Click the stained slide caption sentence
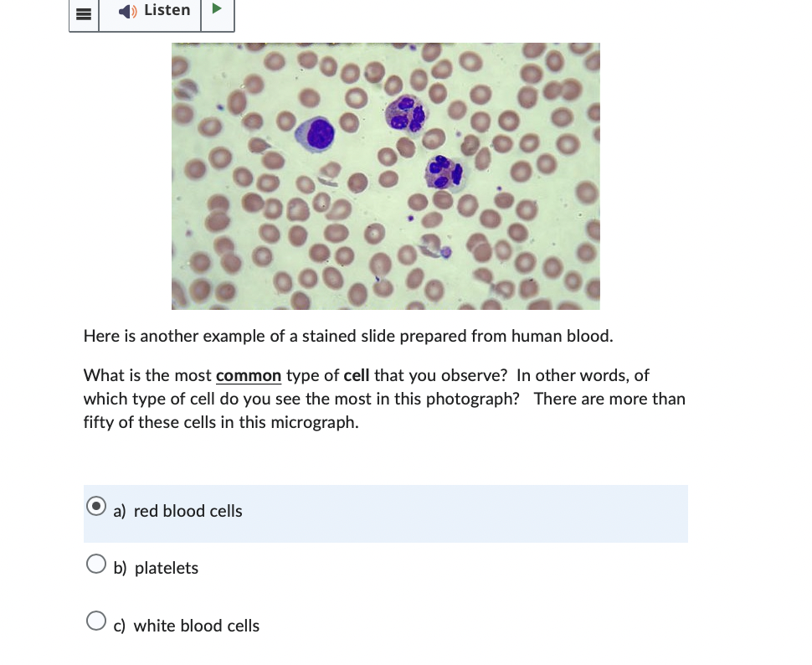Screen dimensions: 812x665 (x=348, y=336)
